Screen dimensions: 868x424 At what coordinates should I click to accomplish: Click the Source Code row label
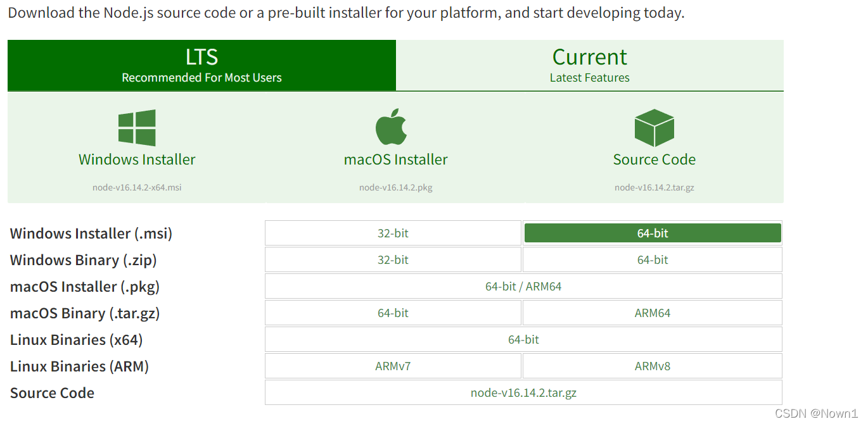pyautogui.click(x=52, y=393)
